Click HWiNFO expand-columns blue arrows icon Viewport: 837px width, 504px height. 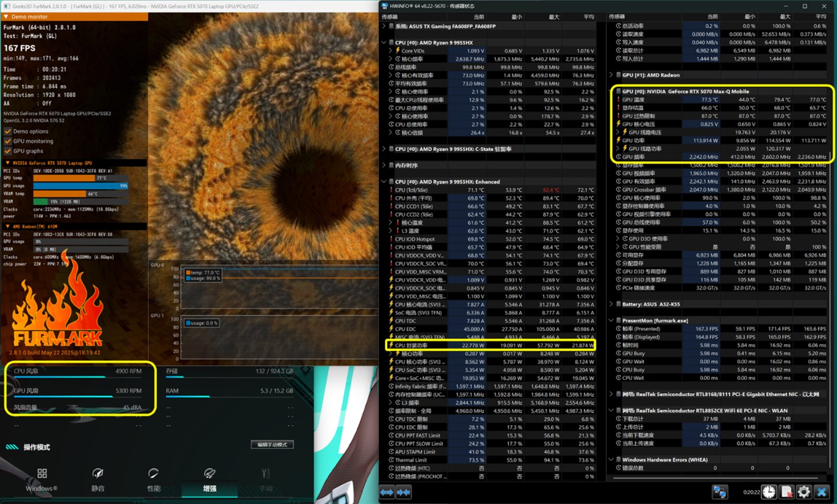387,492
